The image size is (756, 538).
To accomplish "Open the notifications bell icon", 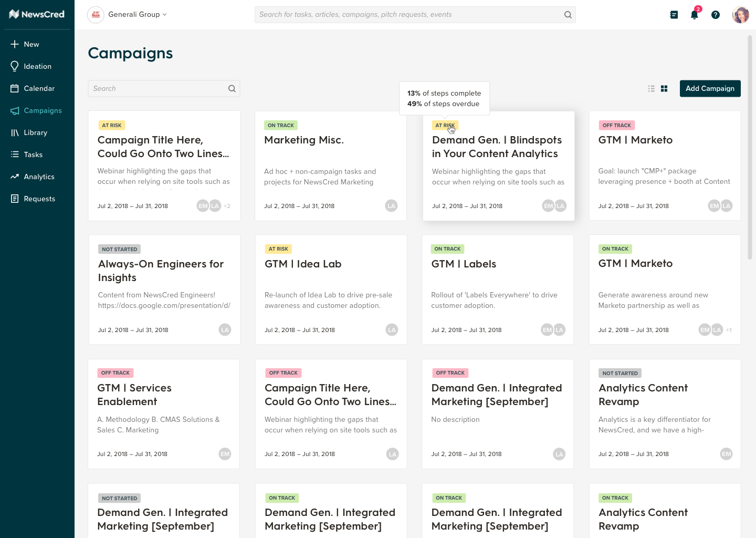I will coord(694,15).
